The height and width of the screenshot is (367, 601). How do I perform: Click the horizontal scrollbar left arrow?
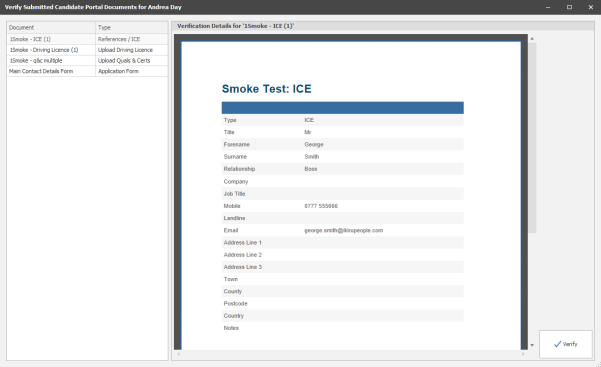pyautogui.click(x=178, y=354)
